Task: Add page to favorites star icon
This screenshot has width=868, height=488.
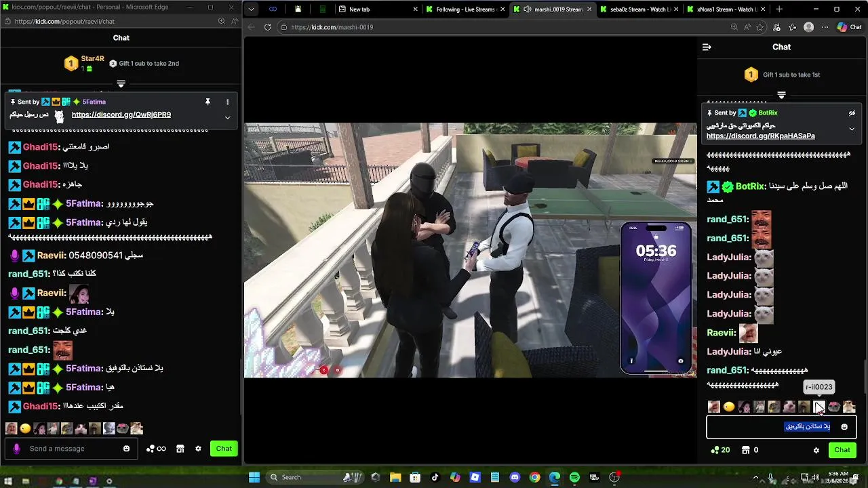Action: click(x=760, y=27)
